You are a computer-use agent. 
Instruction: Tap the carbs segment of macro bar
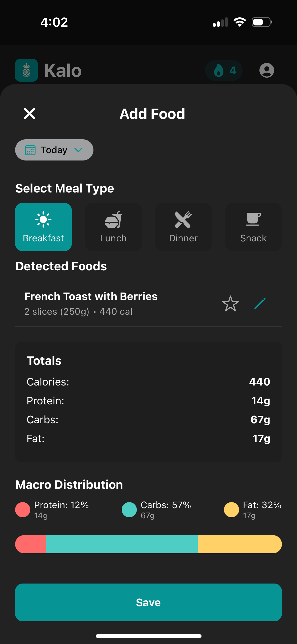[122, 544]
